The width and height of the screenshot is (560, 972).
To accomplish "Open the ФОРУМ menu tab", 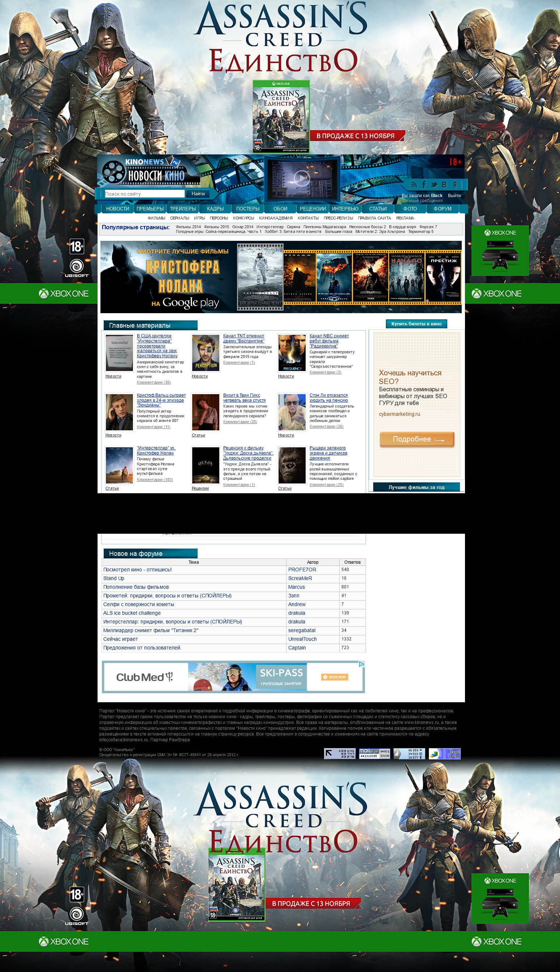I will (443, 209).
